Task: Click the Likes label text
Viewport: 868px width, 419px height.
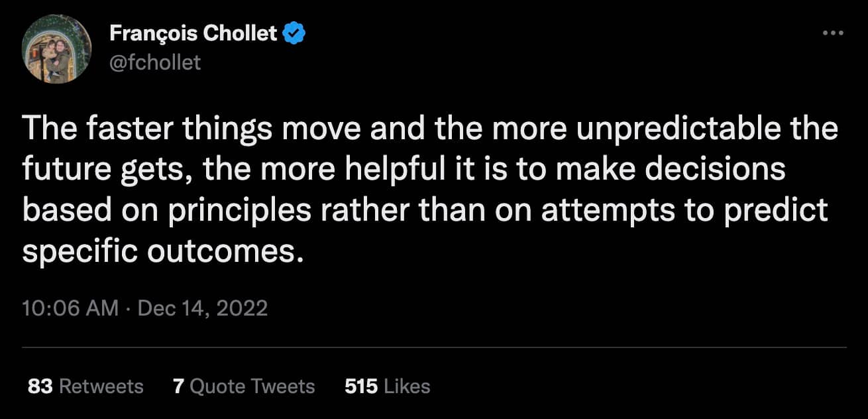Action: pos(406,387)
